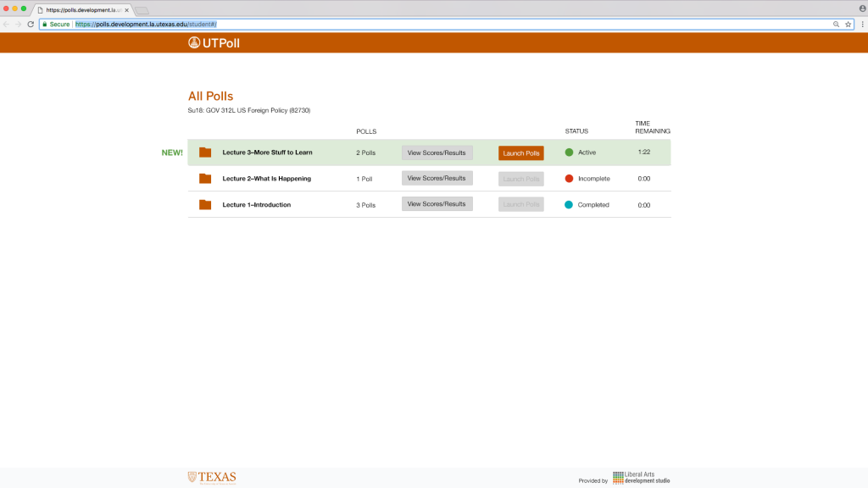Screen dimensions: 868x488
Task: Open Lecture 1–Introduction
Action: click(256, 205)
